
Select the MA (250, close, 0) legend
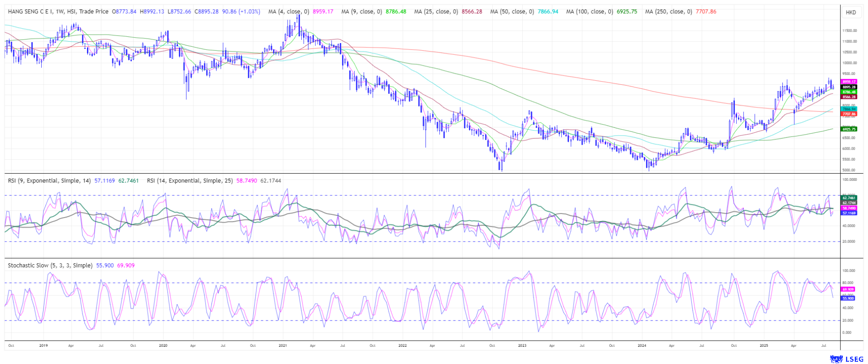click(668, 12)
